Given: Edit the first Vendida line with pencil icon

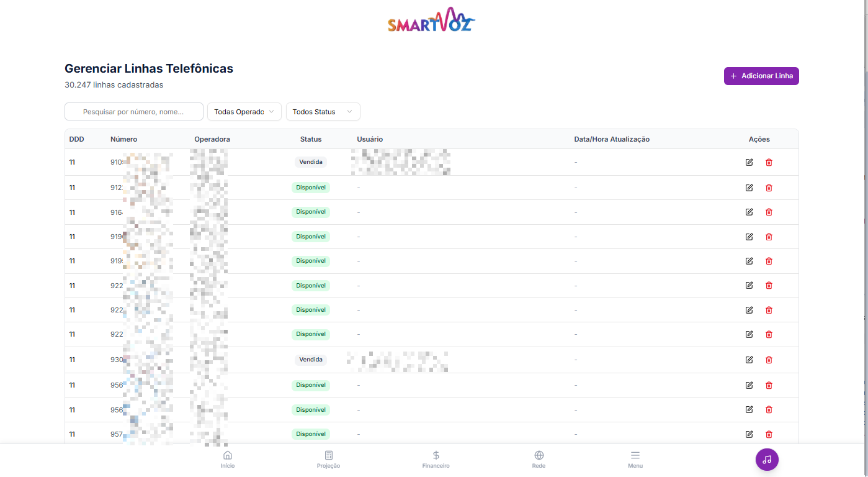Looking at the screenshot, I should click(749, 162).
